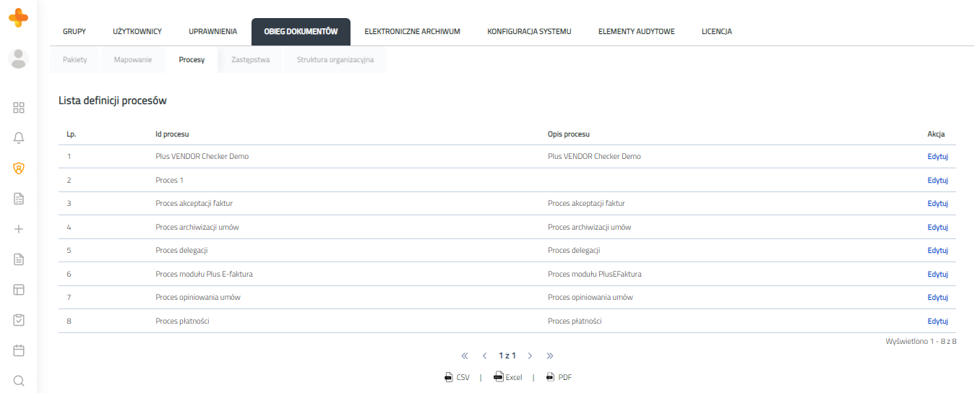This screenshot has width=980, height=393.
Task: Click Edytuj for Proces płatności
Action: click(937, 321)
